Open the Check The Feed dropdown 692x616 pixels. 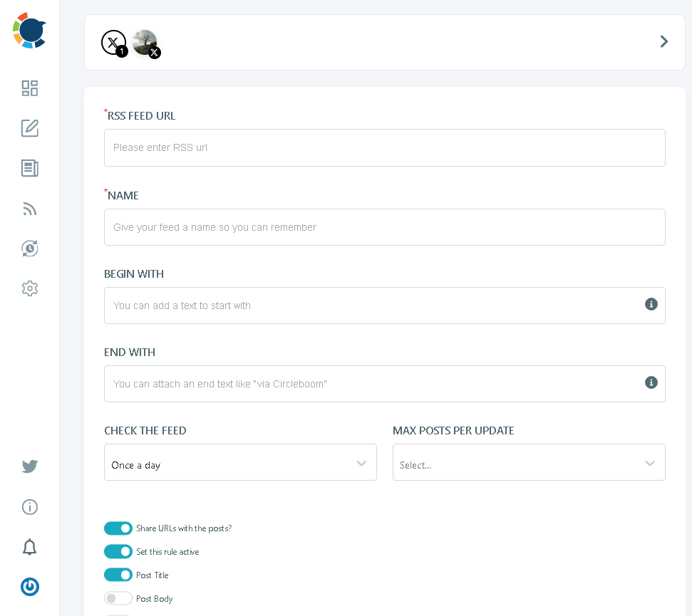[x=240, y=462]
